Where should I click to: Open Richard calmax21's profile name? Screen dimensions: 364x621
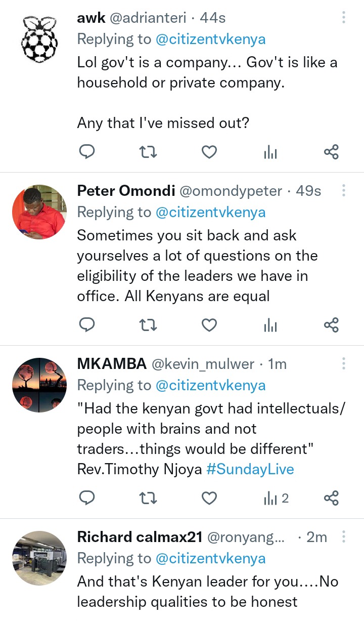point(140,537)
